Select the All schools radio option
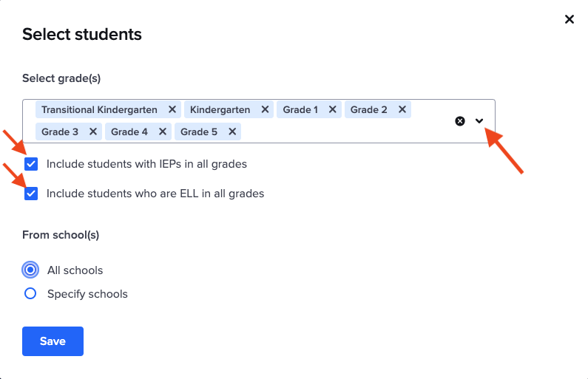This screenshot has width=588, height=379. 30,270
